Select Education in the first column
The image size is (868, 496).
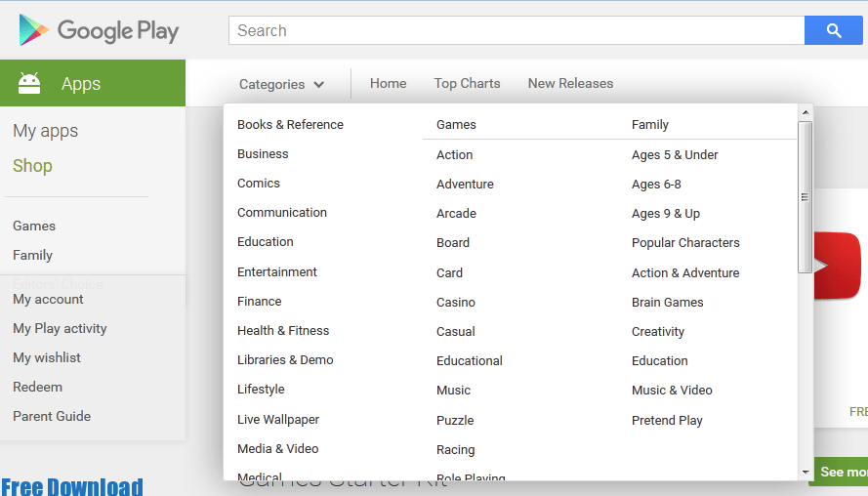pos(266,242)
